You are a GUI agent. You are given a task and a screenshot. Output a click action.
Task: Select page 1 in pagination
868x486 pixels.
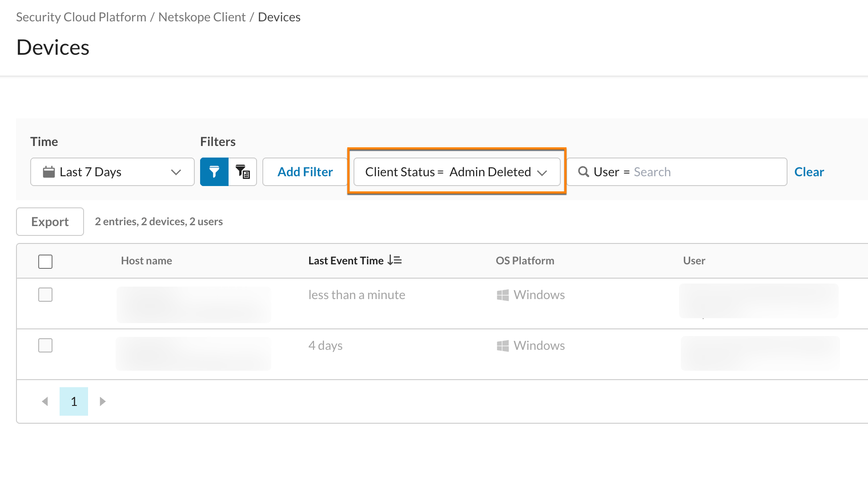[74, 401]
